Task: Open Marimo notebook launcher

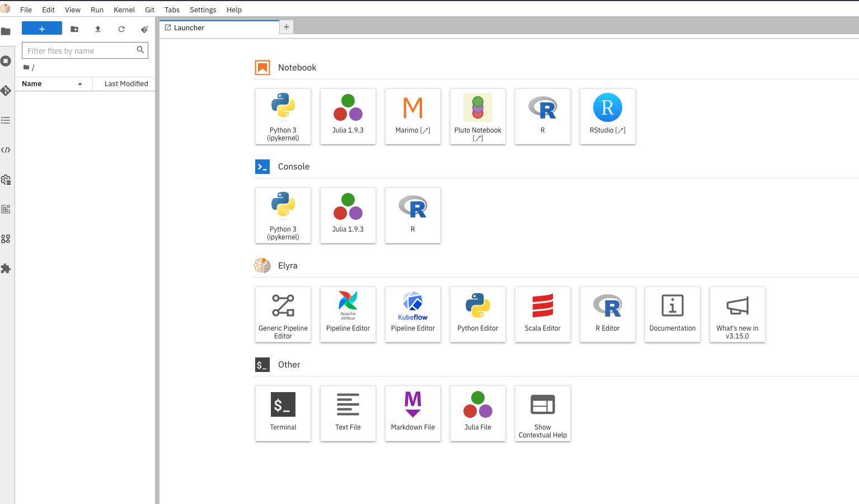Action: coord(413,116)
